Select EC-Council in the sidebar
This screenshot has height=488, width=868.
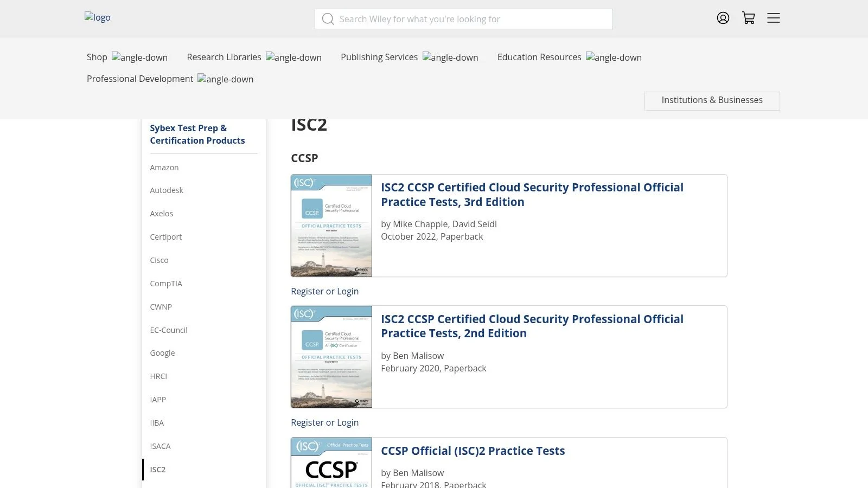point(169,331)
